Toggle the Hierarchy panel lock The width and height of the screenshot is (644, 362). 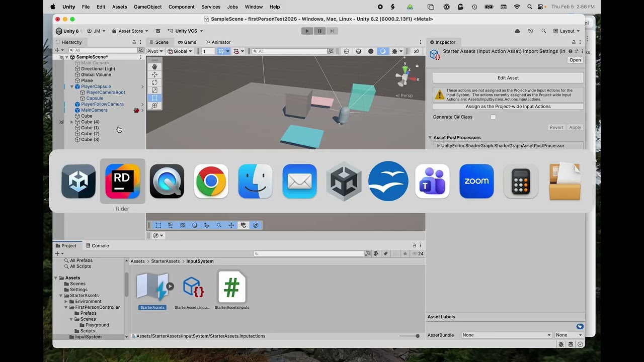(x=134, y=42)
